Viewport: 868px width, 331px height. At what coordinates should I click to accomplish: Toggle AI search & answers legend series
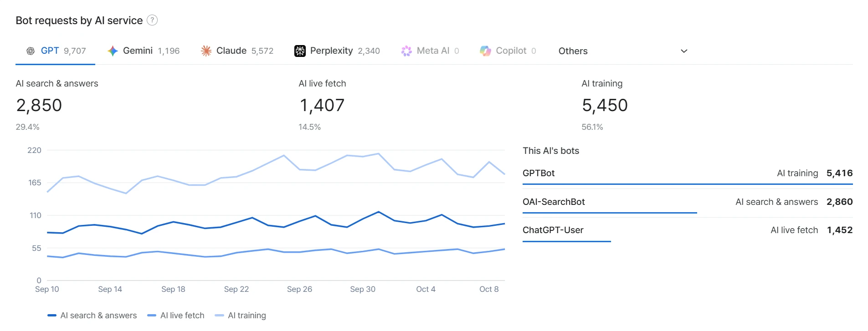coord(92,316)
